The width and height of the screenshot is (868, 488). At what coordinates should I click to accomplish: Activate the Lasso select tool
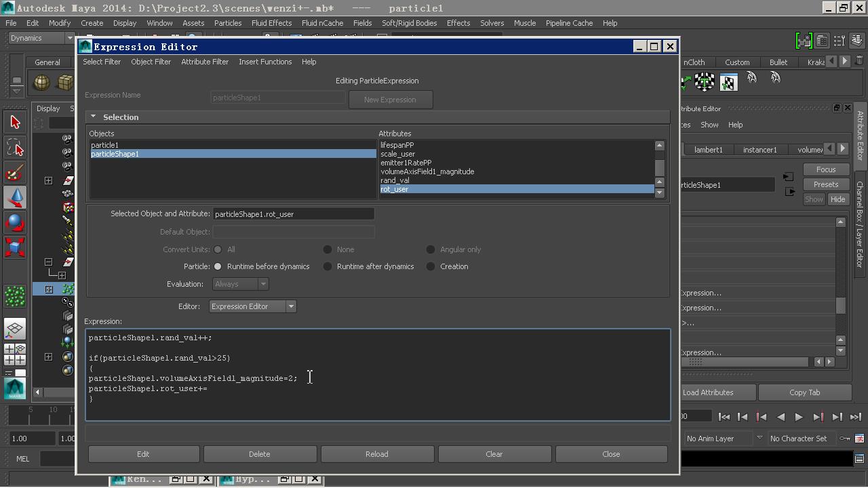pos(15,147)
